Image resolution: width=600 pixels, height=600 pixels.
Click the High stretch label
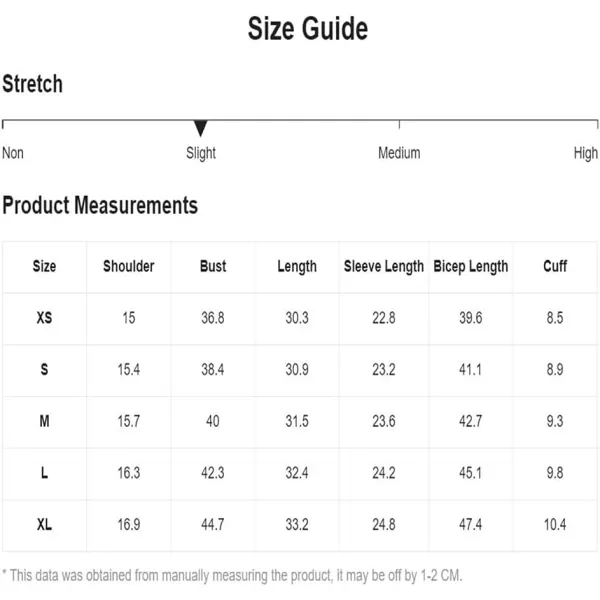coord(585,153)
